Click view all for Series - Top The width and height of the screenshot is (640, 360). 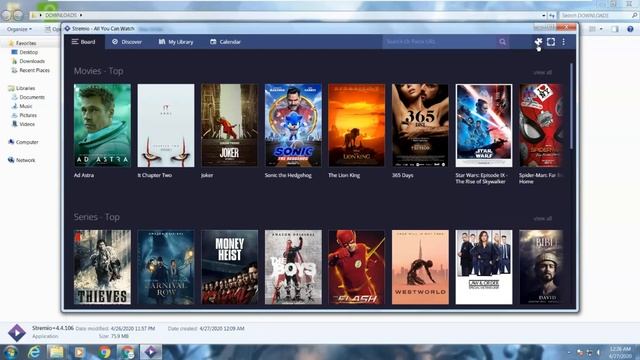[542, 218]
